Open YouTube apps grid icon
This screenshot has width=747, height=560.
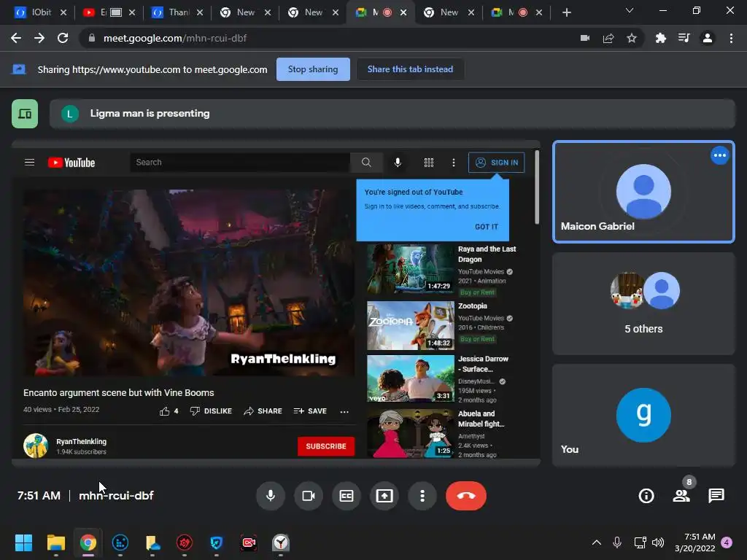[429, 163]
